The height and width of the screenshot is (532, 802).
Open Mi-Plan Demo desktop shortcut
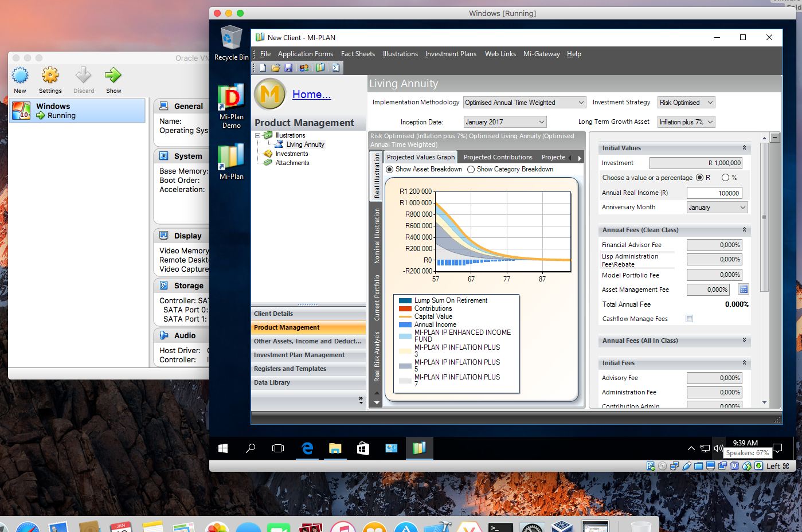click(232, 107)
